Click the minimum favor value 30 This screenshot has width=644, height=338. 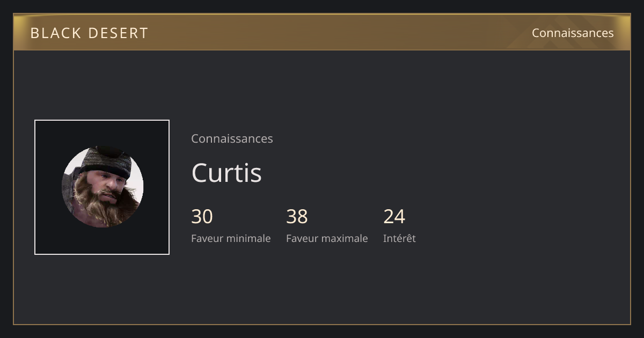[202, 217]
